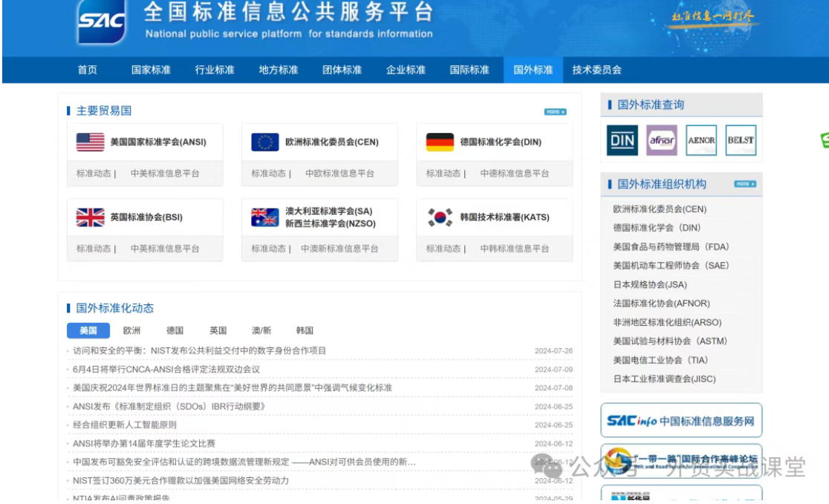Click the SAC logo in header
The width and height of the screenshot is (829, 504).
(102, 22)
